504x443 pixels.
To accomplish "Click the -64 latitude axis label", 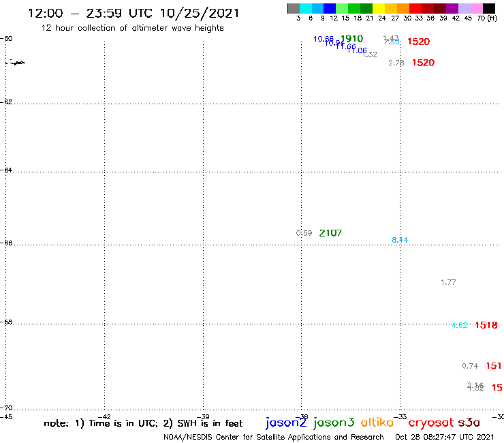I will pos(6,170).
